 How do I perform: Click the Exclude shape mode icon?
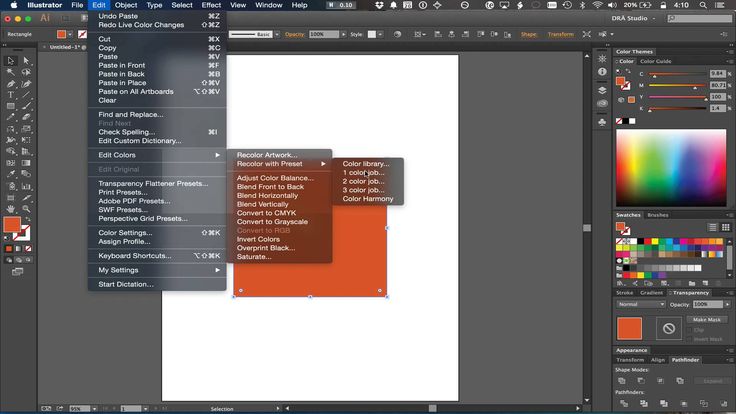[x=680, y=381]
